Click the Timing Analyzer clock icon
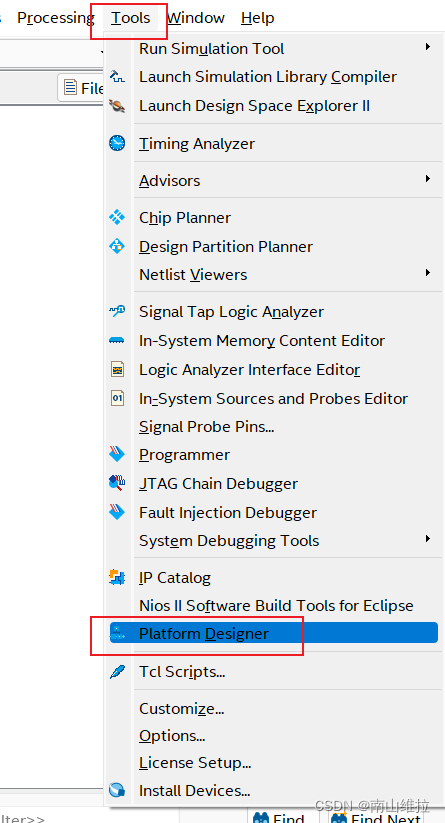 [117, 143]
